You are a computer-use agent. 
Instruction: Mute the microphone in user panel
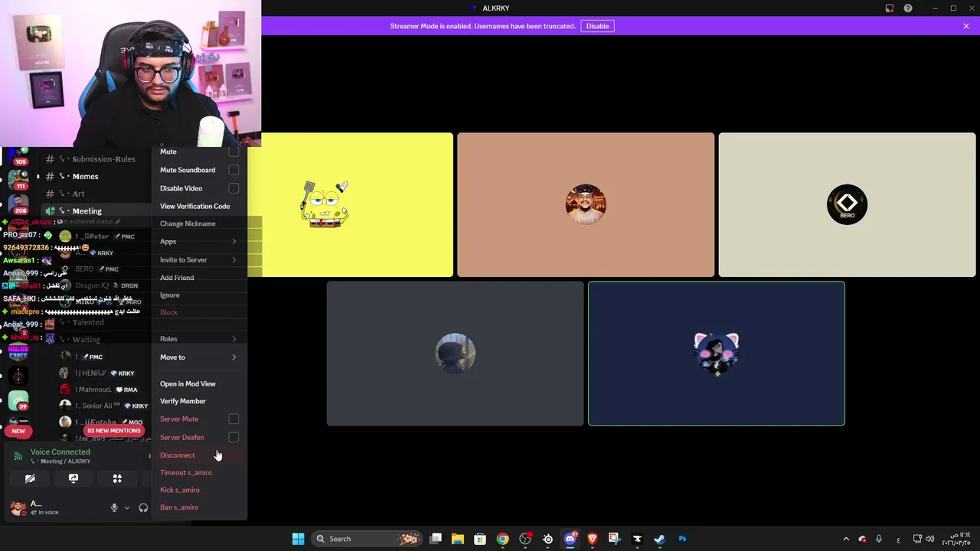(x=114, y=507)
